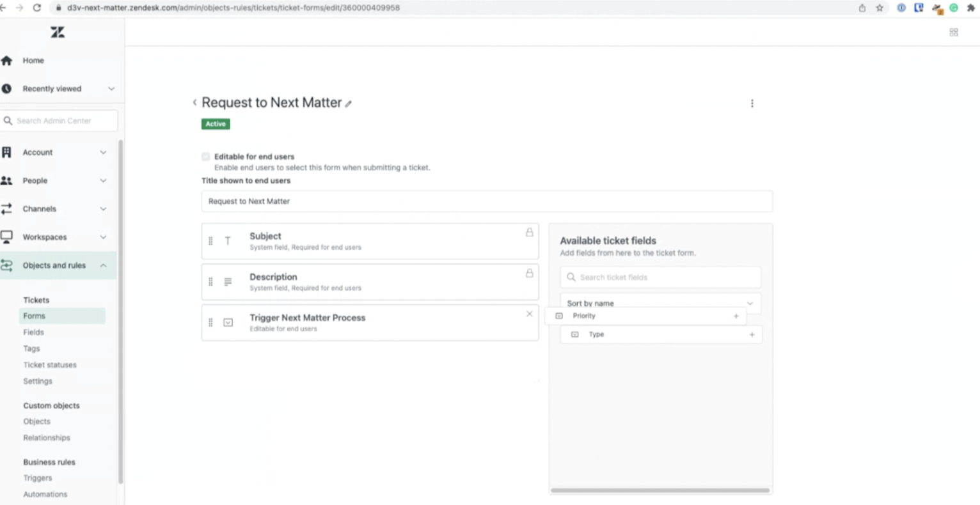This screenshot has width=980, height=505.
Task: Open Automations in the sidebar
Action: point(45,494)
